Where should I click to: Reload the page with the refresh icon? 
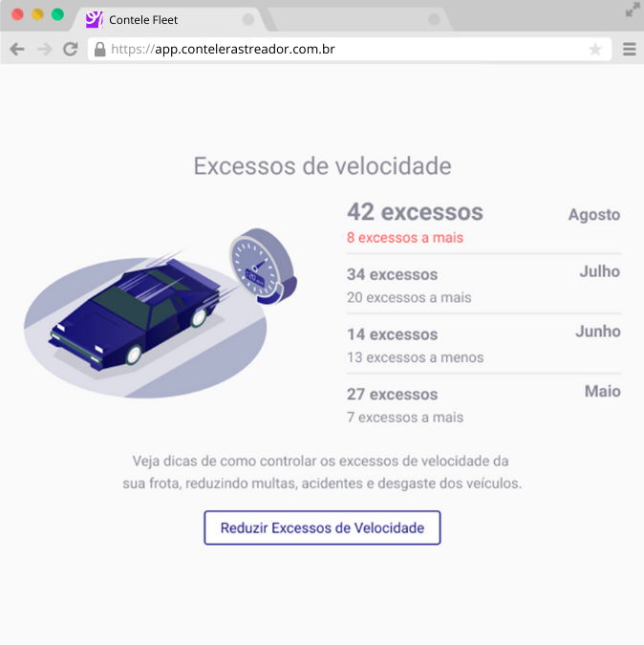pos(71,50)
